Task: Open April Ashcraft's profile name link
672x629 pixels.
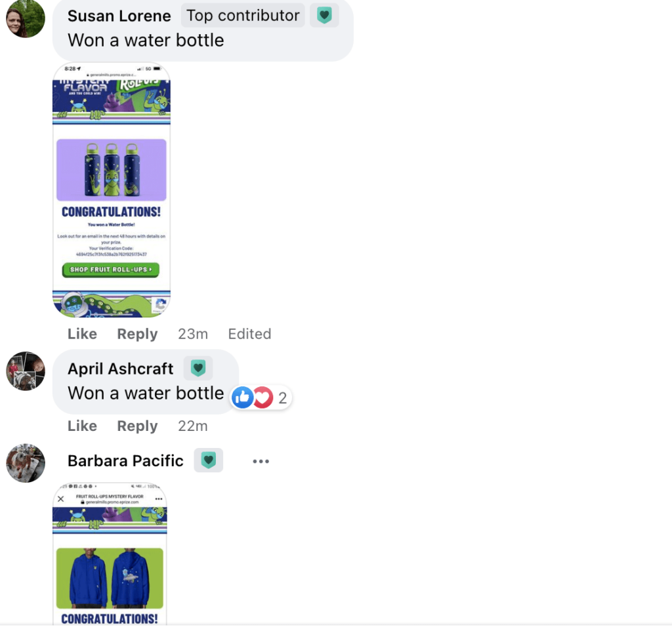Action: coord(121,369)
